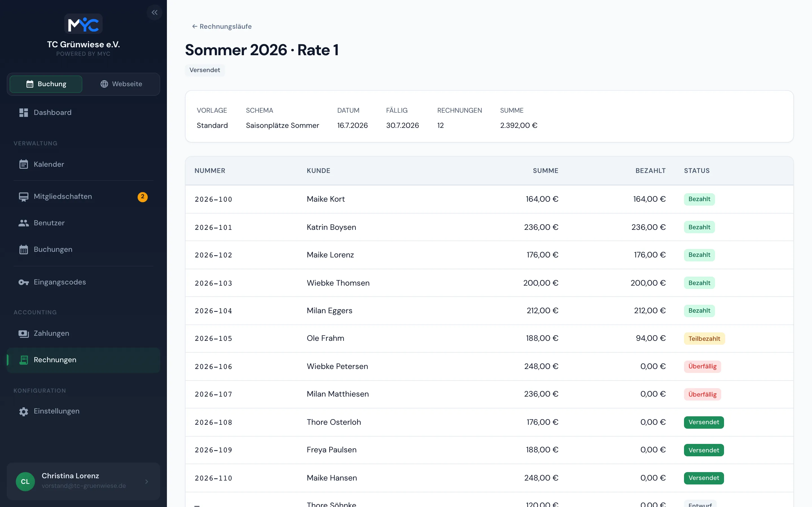Click Versendet status of Thore Osterloh
Image resolution: width=812 pixels, height=507 pixels.
click(x=704, y=422)
